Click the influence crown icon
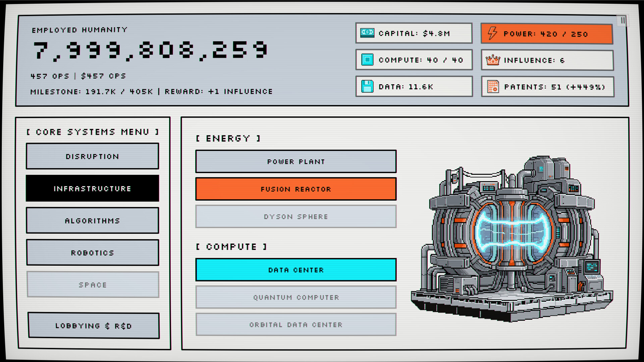This screenshot has width=644, height=362. [493, 60]
